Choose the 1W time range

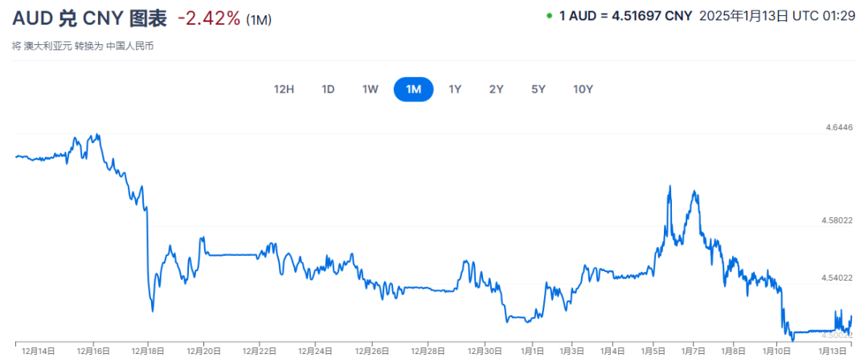[370, 89]
